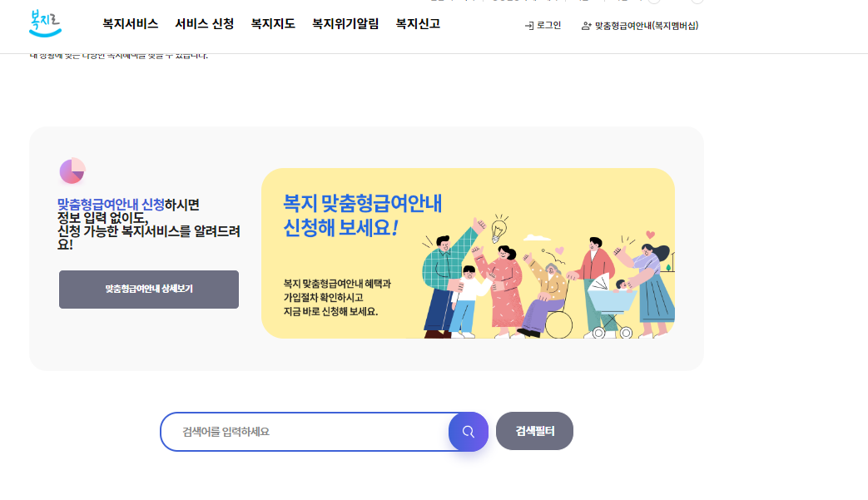Click the 맞춤형급여안내 상세보기 button
The width and height of the screenshot is (868, 500).
[x=148, y=290]
